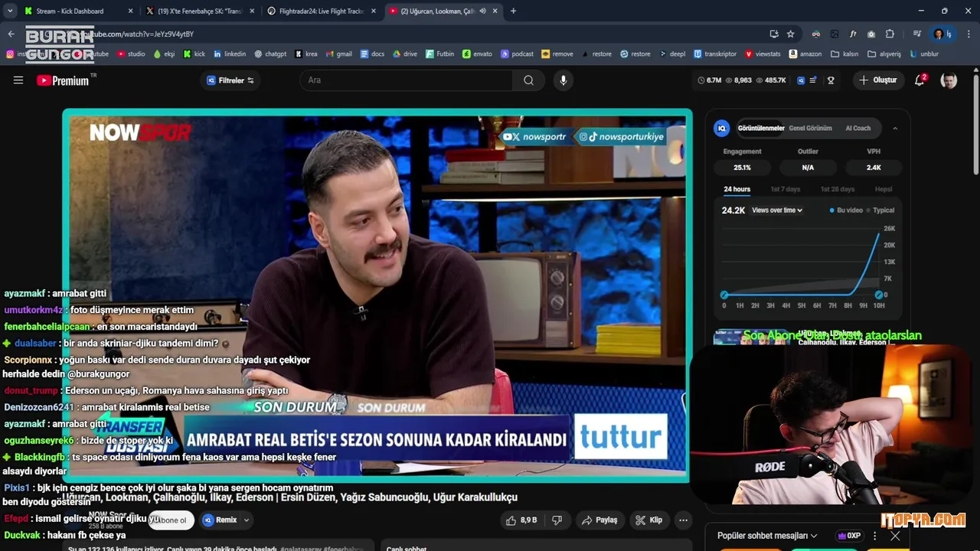
Task: Open chat options three-dot icon
Action: (874, 536)
